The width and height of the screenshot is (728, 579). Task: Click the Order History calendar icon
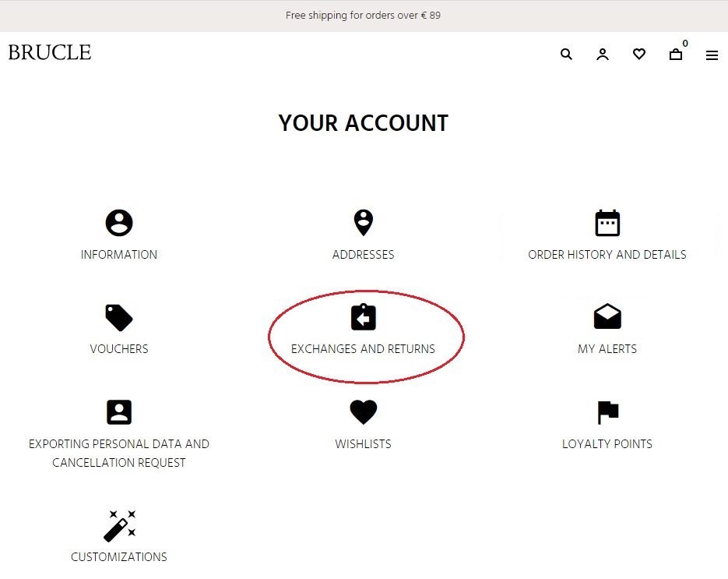pyautogui.click(x=607, y=223)
